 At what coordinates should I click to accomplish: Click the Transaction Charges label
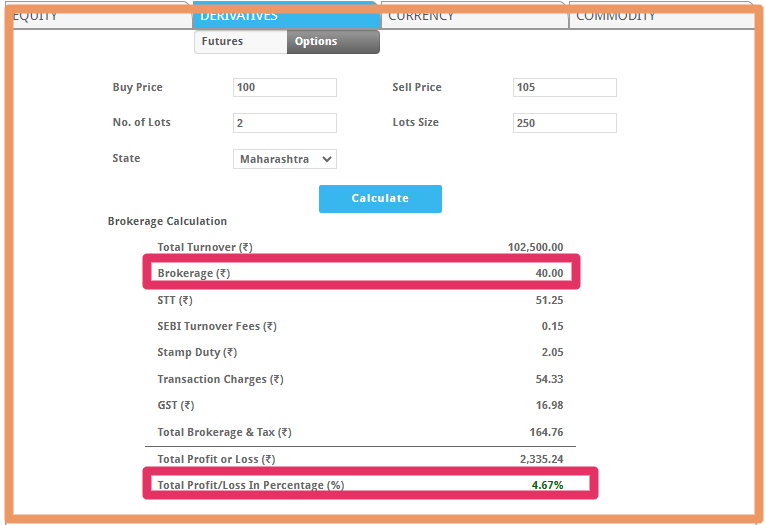pyautogui.click(x=220, y=380)
